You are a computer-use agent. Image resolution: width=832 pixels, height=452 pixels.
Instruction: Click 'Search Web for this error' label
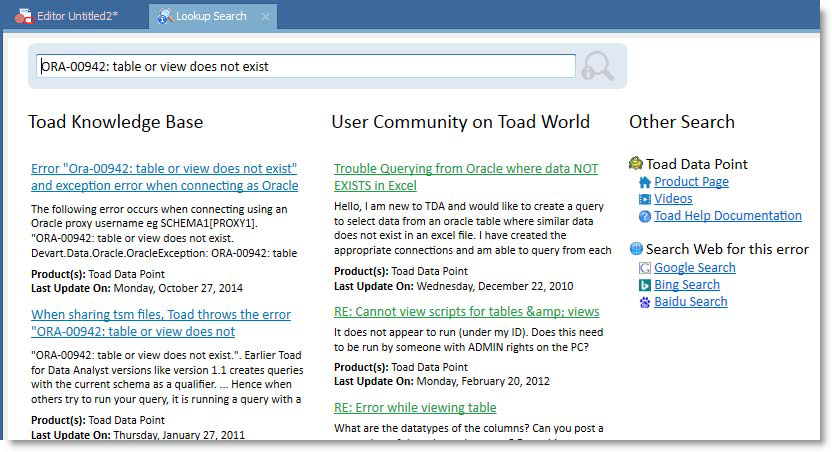click(x=727, y=249)
